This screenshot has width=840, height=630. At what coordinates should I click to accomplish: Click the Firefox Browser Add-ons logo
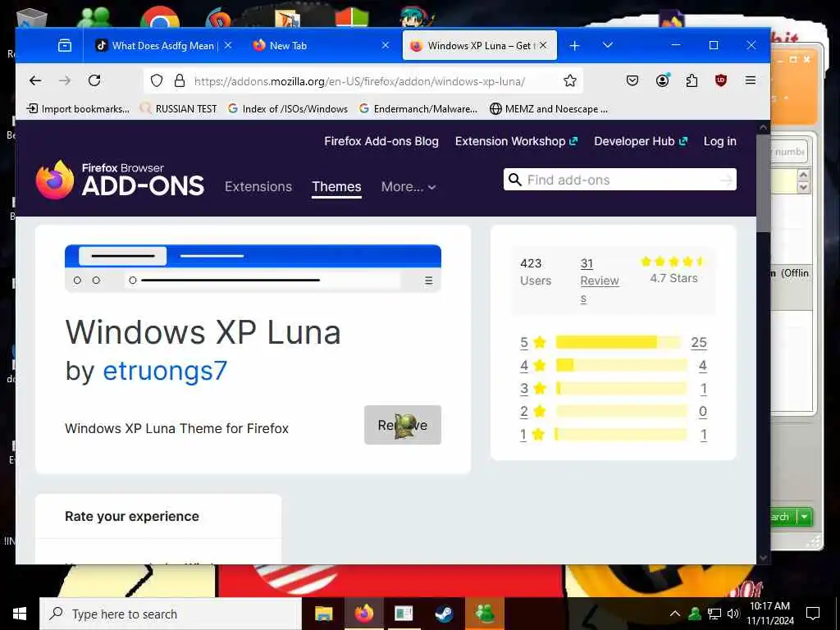click(120, 180)
